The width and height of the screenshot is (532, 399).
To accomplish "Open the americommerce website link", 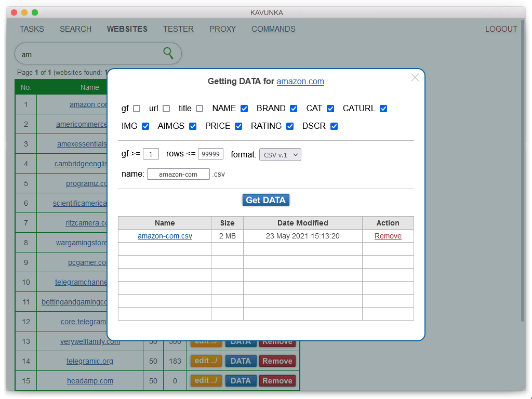I will point(82,125).
